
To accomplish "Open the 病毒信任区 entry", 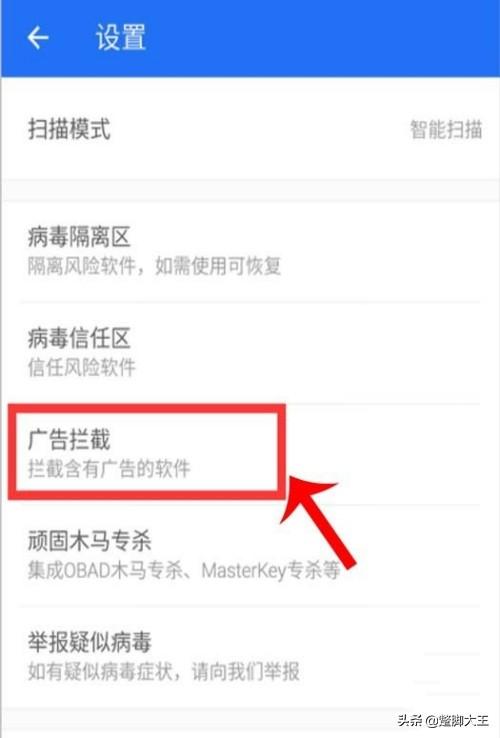I will point(250,353).
